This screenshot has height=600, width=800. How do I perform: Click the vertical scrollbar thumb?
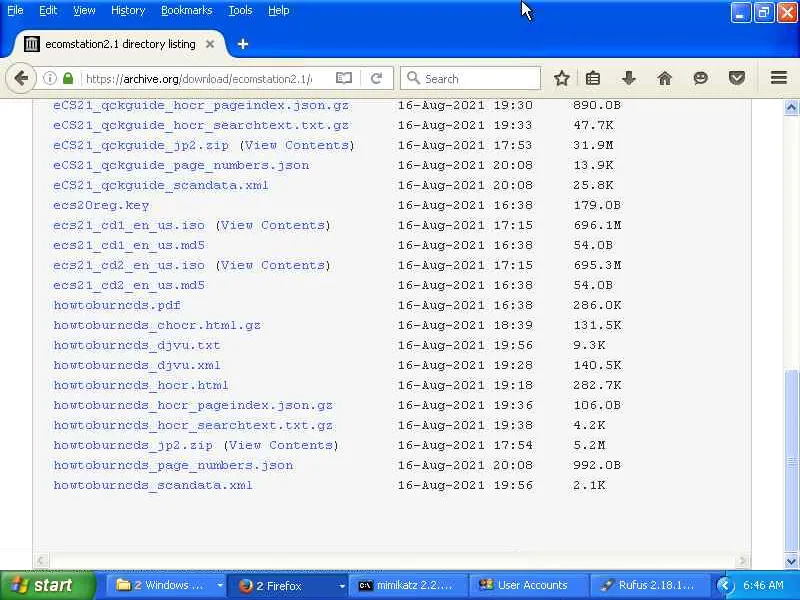pyautogui.click(x=791, y=462)
